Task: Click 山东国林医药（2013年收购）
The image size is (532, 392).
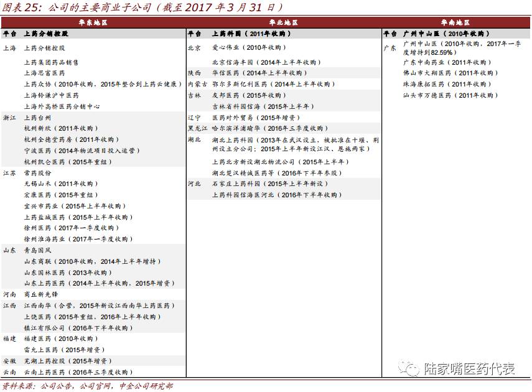Action: pyautogui.click(x=68, y=273)
